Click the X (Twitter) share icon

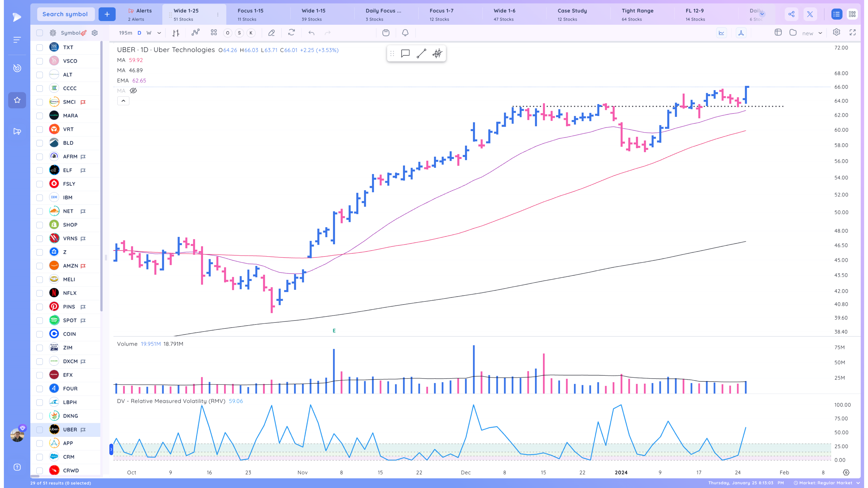(x=810, y=14)
